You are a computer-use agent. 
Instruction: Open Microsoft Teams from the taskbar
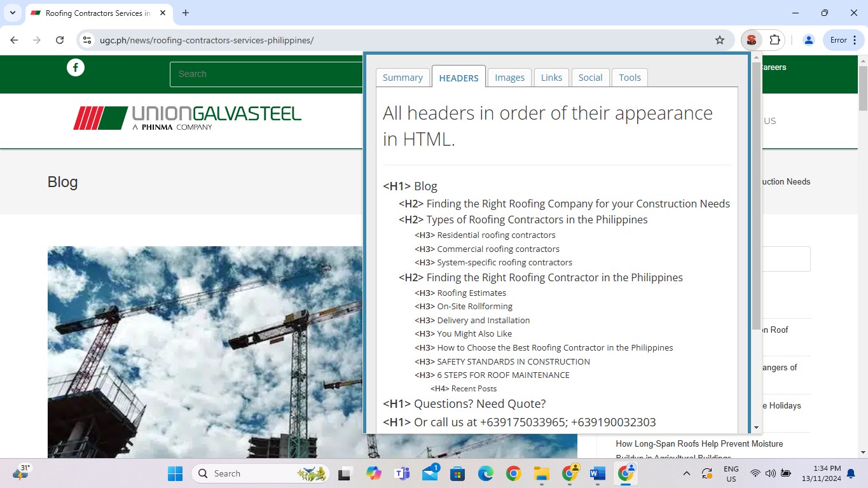tap(402, 473)
